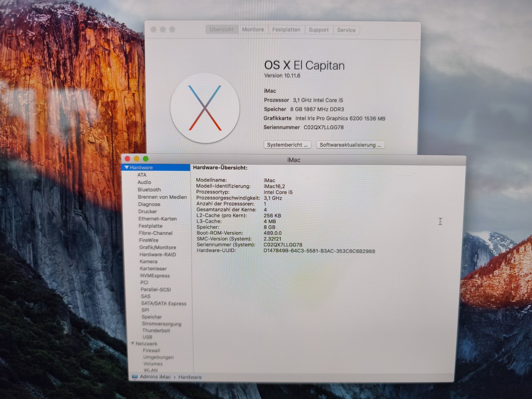Click the Hardware-UUID value
This screenshot has width=532, height=399.
pyautogui.click(x=319, y=251)
